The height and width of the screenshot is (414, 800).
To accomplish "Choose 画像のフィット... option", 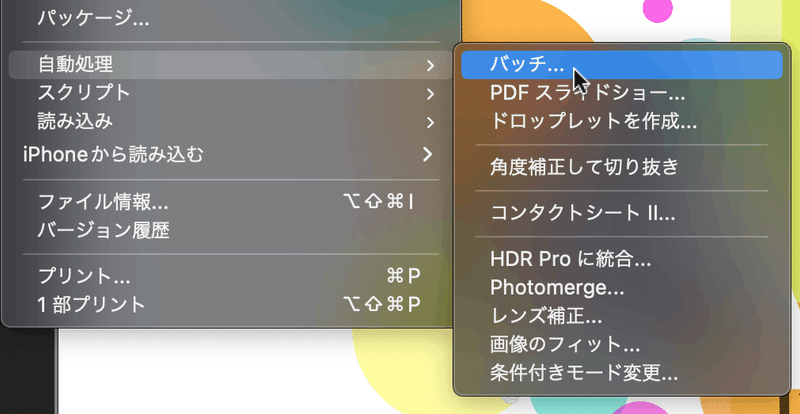I will pos(621,346).
